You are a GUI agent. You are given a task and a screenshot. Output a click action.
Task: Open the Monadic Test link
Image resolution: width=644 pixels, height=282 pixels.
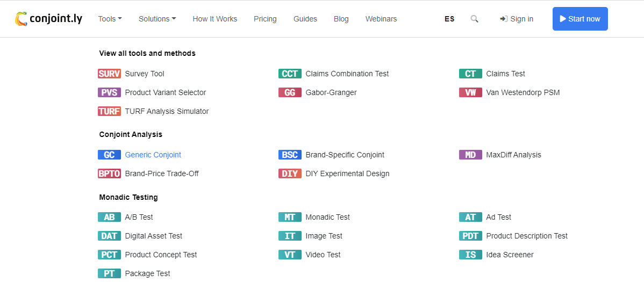pos(328,217)
